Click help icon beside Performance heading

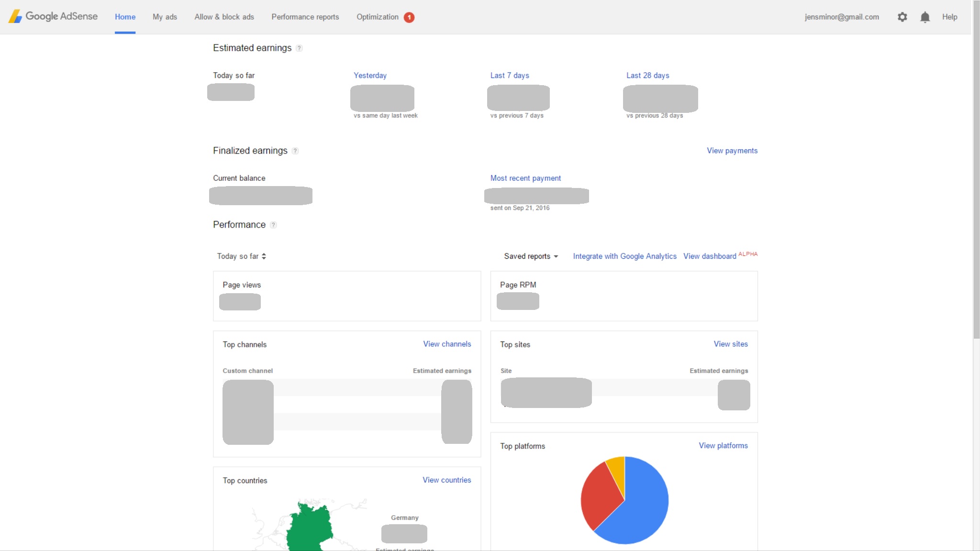[x=273, y=225]
